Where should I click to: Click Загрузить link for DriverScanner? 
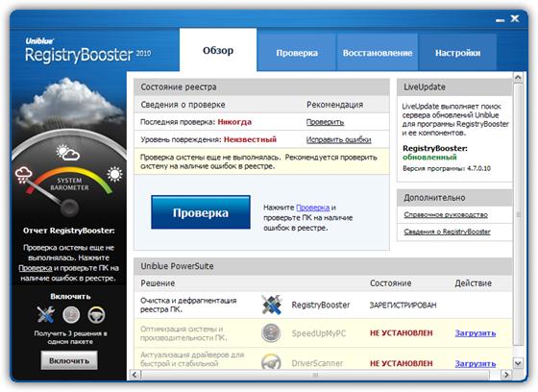point(476,363)
